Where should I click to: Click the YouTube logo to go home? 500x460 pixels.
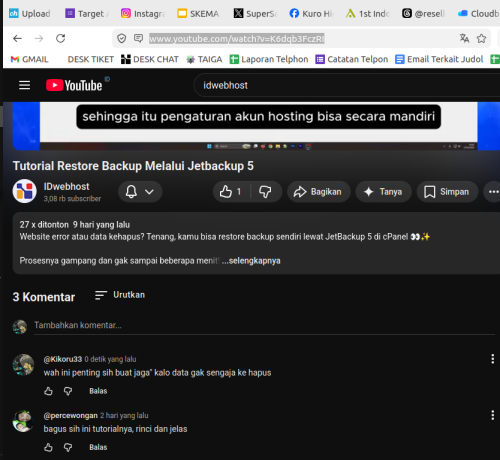pos(74,85)
